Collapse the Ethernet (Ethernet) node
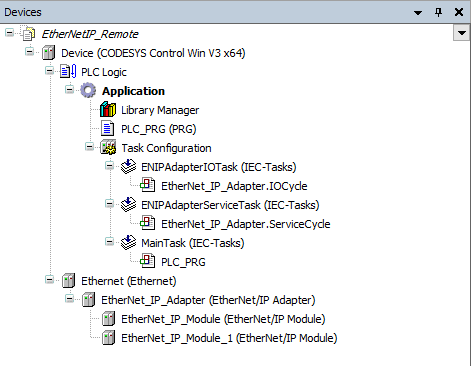This screenshot has height=366, width=471. point(49,279)
